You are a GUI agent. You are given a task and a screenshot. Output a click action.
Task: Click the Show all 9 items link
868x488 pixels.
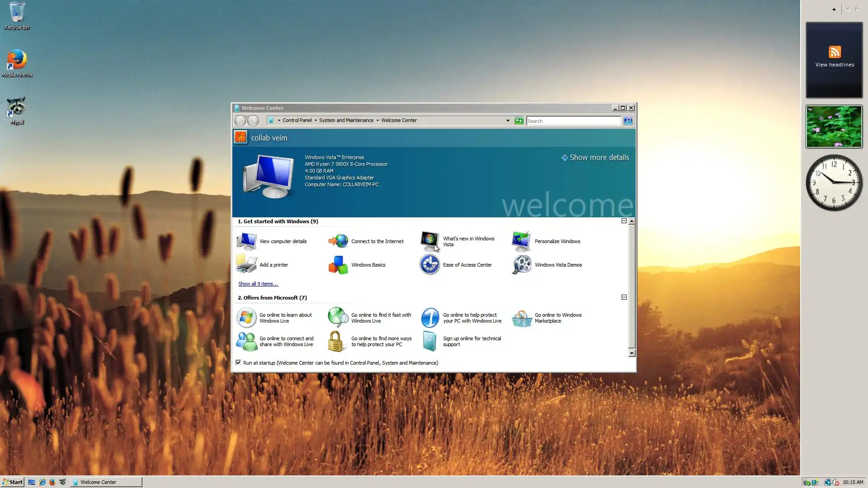(x=258, y=284)
